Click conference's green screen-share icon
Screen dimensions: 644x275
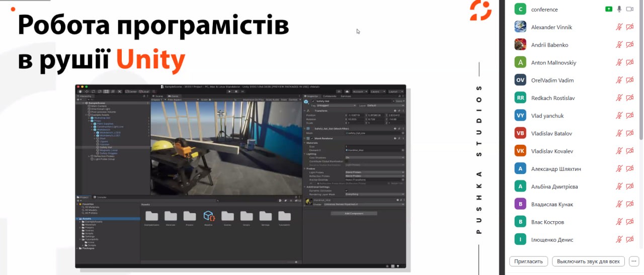click(609, 9)
